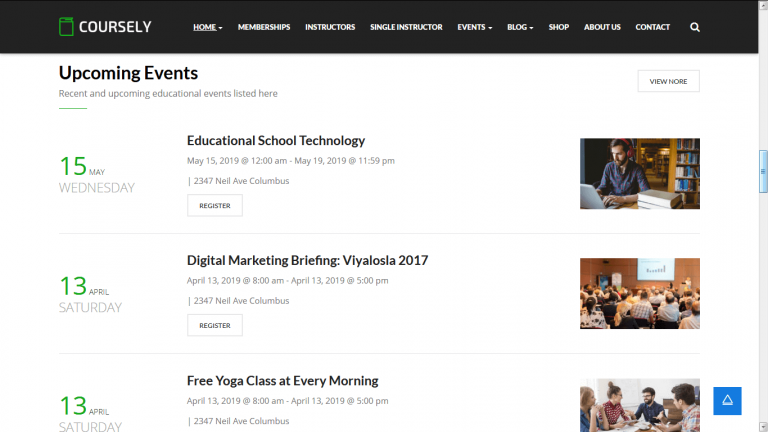Open the Instructors menu item
The height and width of the screenshot is (432, 768).
tap(330, 27)
